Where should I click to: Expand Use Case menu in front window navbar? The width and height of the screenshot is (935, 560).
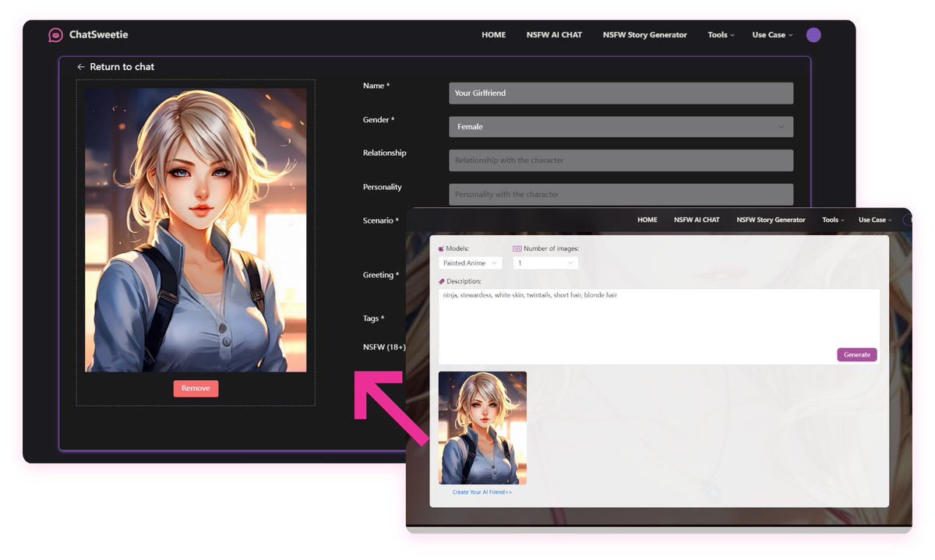pyautogui.click(x=875, y=220)
